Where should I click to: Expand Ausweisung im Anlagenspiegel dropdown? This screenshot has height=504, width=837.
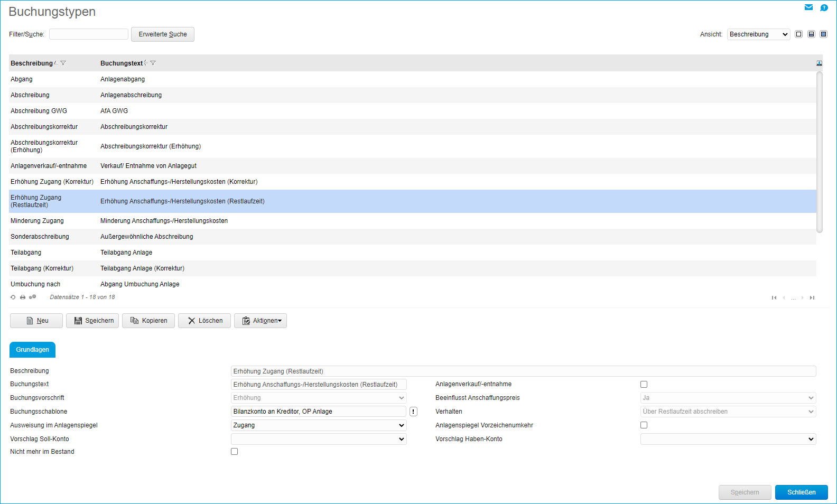(319, 425)
